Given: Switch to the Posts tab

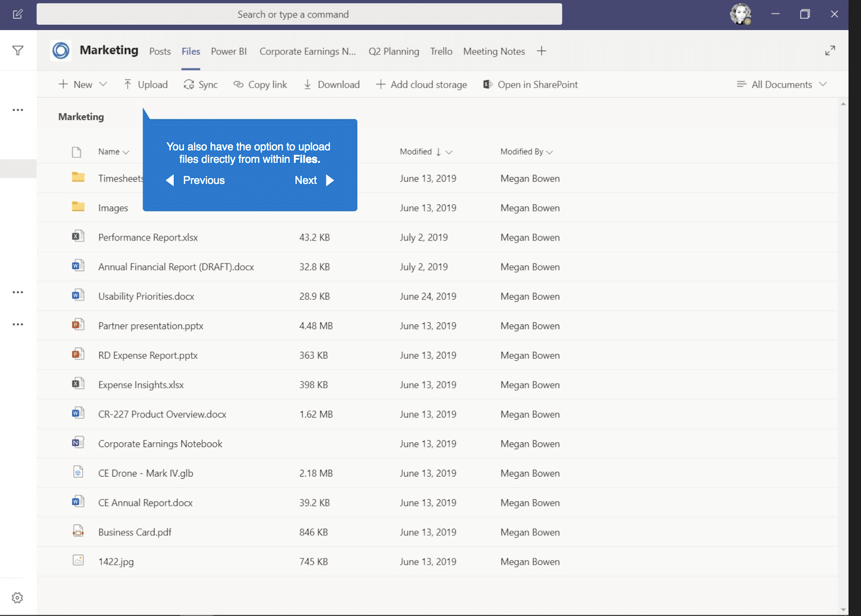Looking at the screenshot, I should (x=160, y=52).
